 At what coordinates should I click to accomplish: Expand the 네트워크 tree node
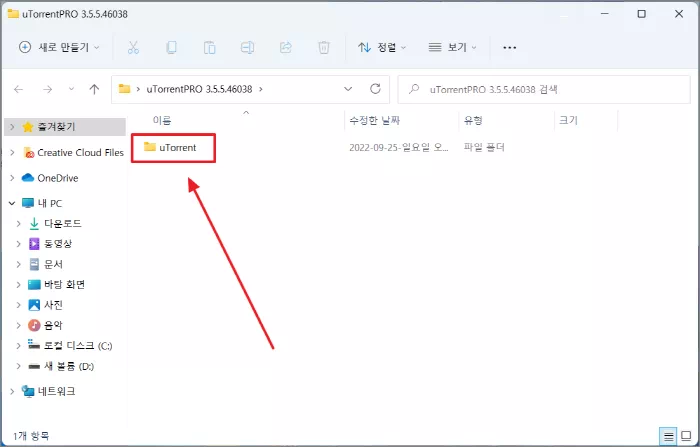[12, 392]
